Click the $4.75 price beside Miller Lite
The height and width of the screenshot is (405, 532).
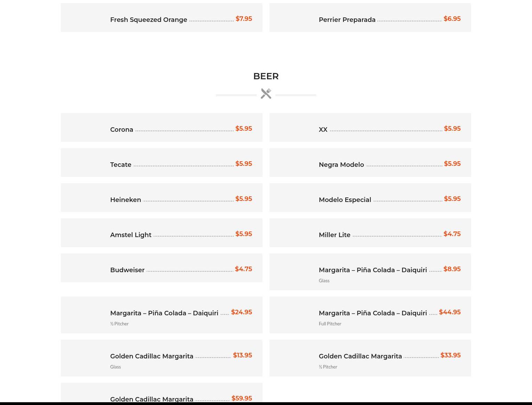(452, 234)
